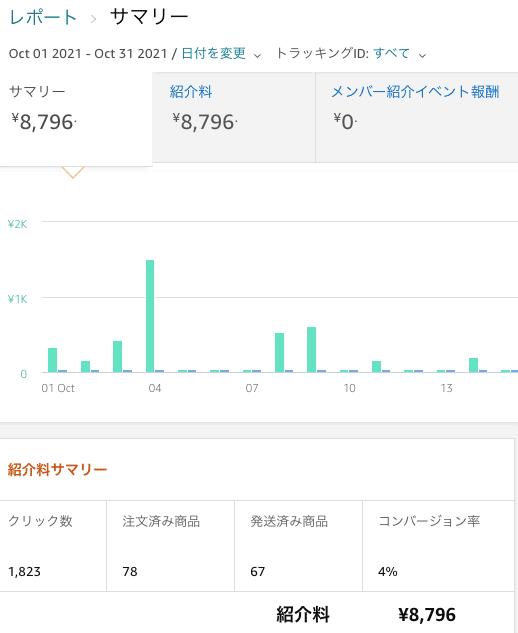Click the コンバージョン率 column header
Image resolution: width=518 pixels, height=633 pixels.
click(x=429, y=521)
